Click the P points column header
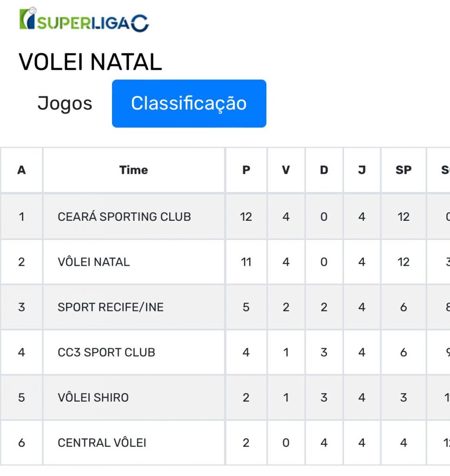The height and width of the screenshot is (476, 450). click(x=246, y=170)
